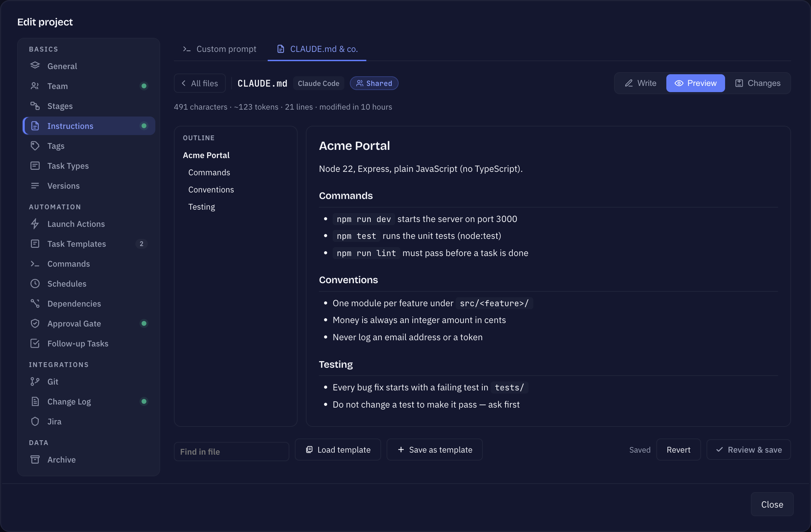Jump to Acme Portal in outline
Viewport: 811px width, 532px height.
pyautogui.click(x=206, y=155)
